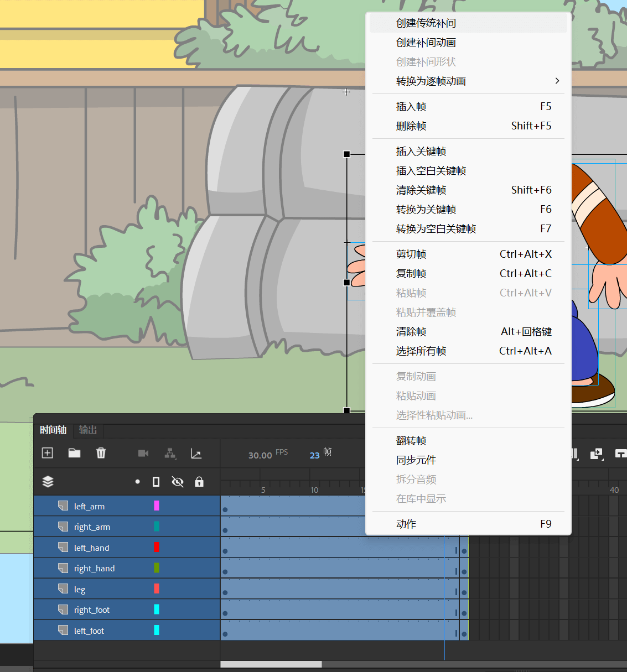Select the right_hand layer name

(x=94, y=569)
